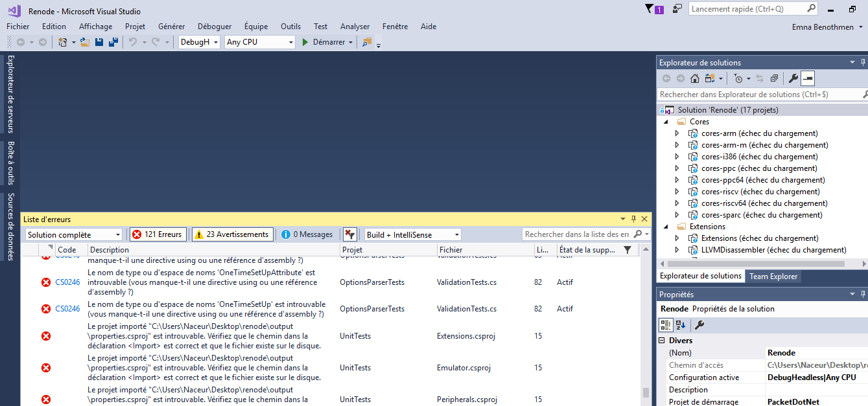The width and height of the screenshot is (868, 406).
Task: Click the Undo arrow icon
Action: [x=132, y=42]
